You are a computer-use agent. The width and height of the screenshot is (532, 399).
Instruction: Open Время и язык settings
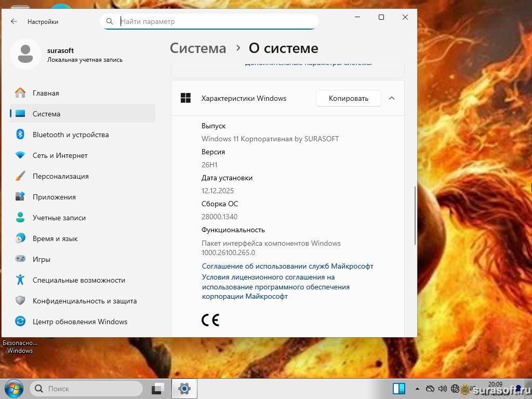[55, 238]
